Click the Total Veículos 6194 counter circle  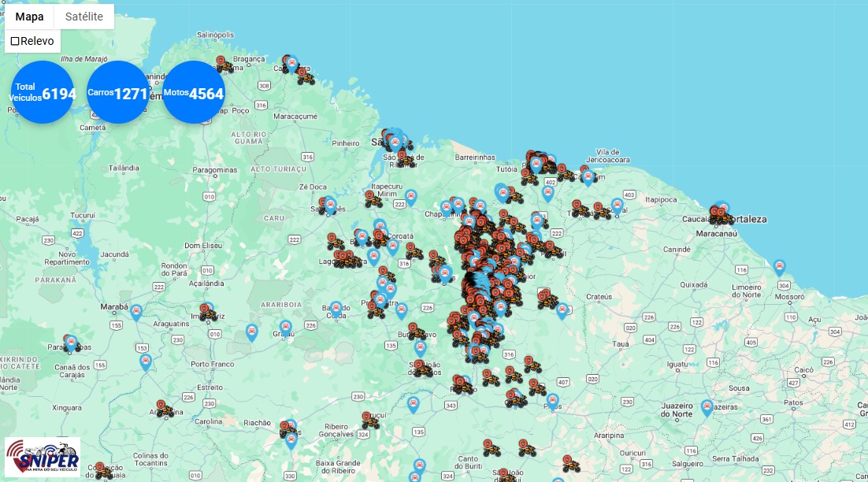pyautogui.click(x=43, y=93)
